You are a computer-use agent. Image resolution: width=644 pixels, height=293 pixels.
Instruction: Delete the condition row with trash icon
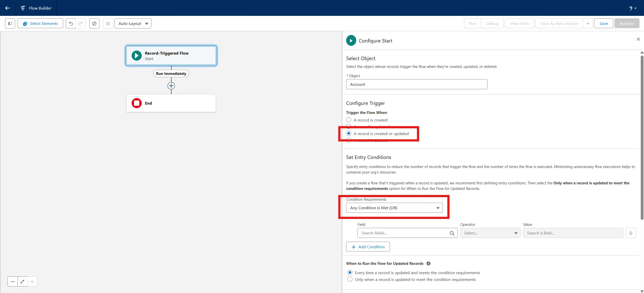631,233
